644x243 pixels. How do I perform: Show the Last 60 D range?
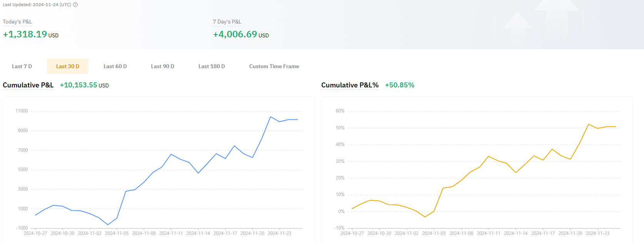point(115,66)
